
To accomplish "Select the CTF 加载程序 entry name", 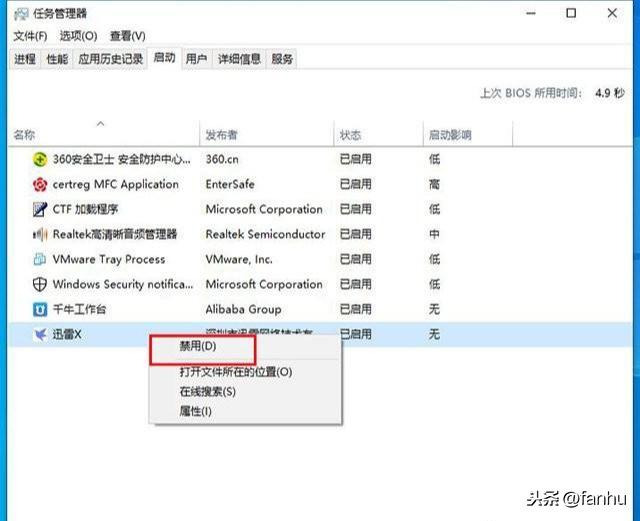I will click(x=85, y=209).
